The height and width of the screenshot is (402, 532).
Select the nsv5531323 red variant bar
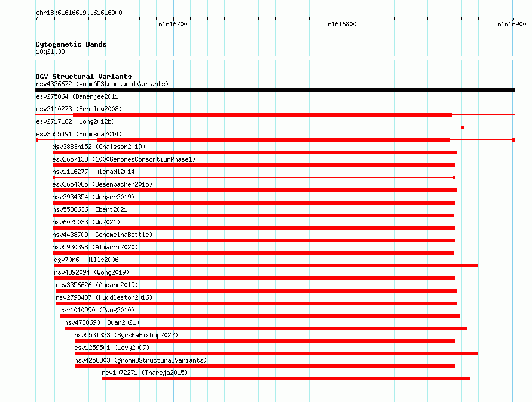(265, 341)
